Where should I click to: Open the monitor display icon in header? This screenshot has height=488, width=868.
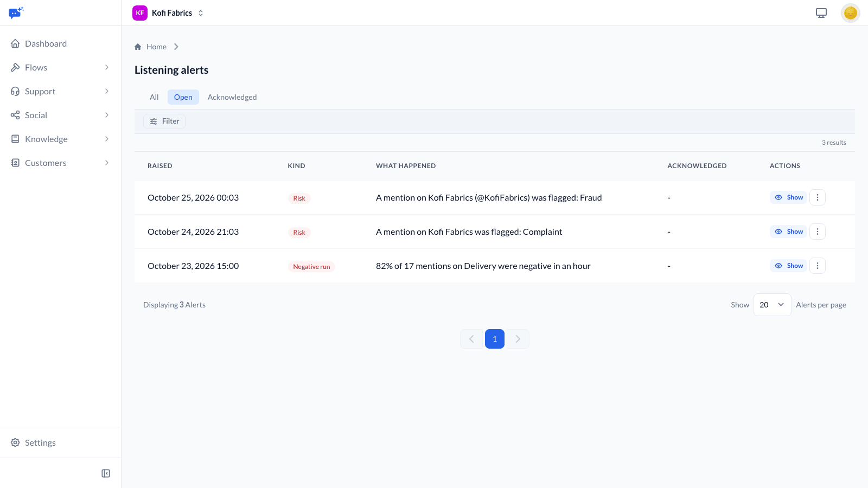pyautogui.click(x=821, y=13)
